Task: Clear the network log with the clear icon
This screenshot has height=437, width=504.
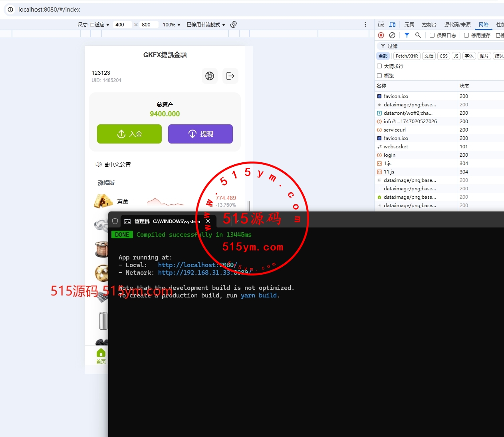Action: [392, 35]
